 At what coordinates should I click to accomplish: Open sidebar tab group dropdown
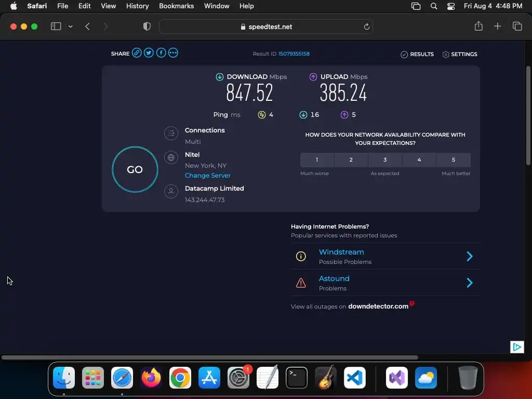pos(70,26)
